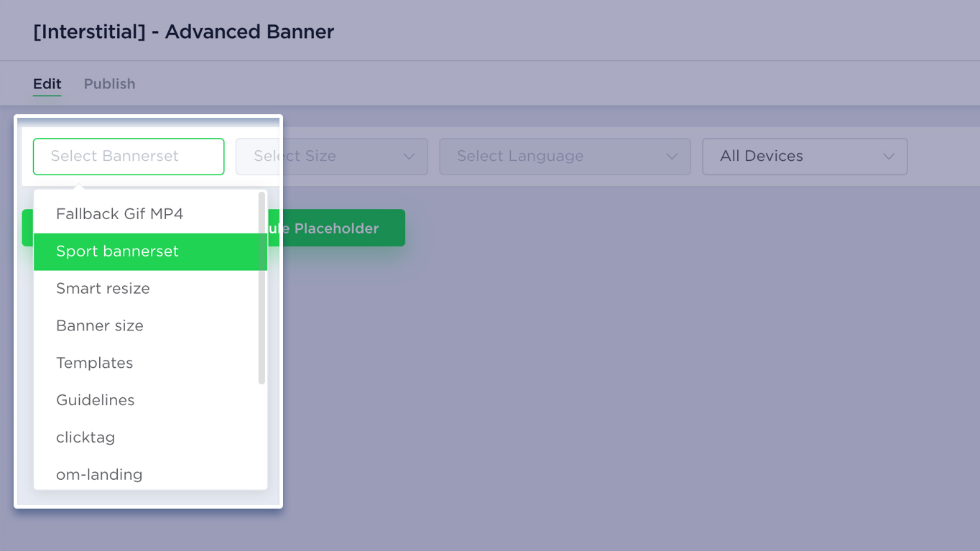The image size is (980, 551).
Task: Pick the Smart resize option
Action: 150,289
